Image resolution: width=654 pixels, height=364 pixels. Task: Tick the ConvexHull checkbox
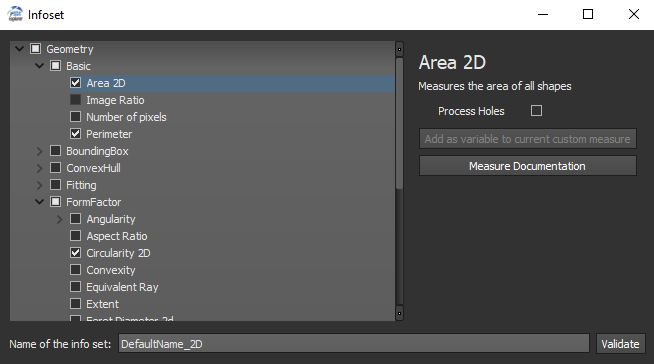[x=55, y=168]
